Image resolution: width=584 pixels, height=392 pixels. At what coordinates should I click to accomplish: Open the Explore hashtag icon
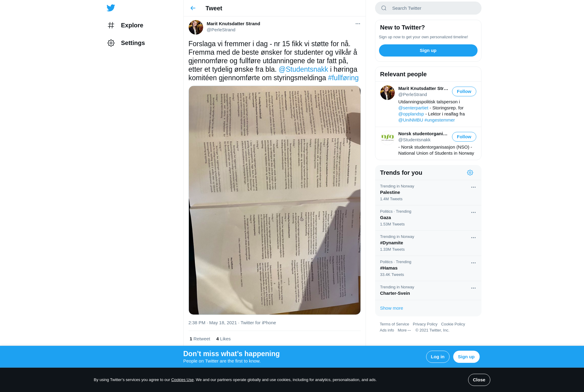pyautogui.click(x=111, y=25)
